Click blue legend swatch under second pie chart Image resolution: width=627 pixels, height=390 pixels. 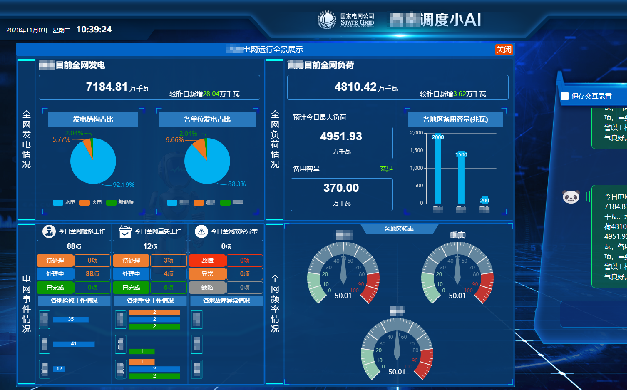point(172,203)
